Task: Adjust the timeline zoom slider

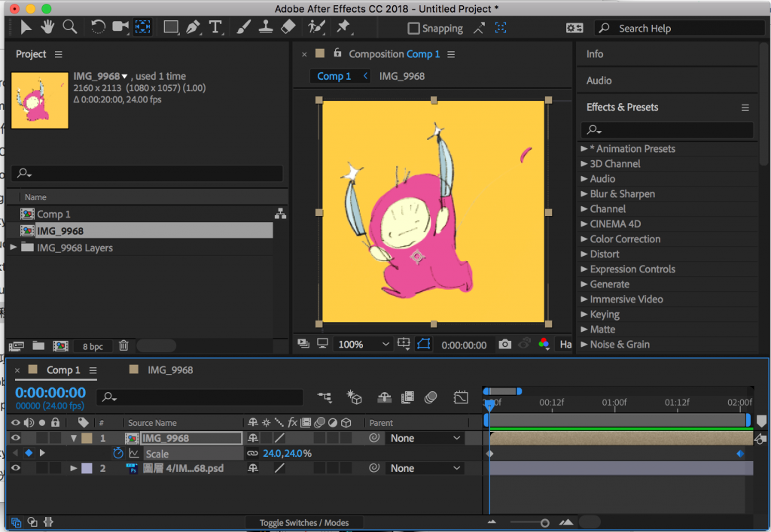Action: coord(544,522)
